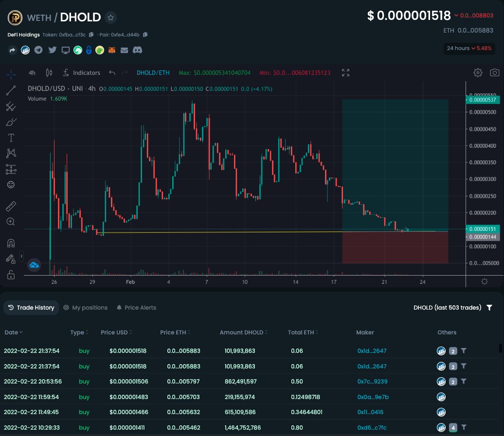Open maker 0xd6...c7fc address link
The height and width of the screenshot is (436, 504).
pyautogui.click(x=372, y=427)
